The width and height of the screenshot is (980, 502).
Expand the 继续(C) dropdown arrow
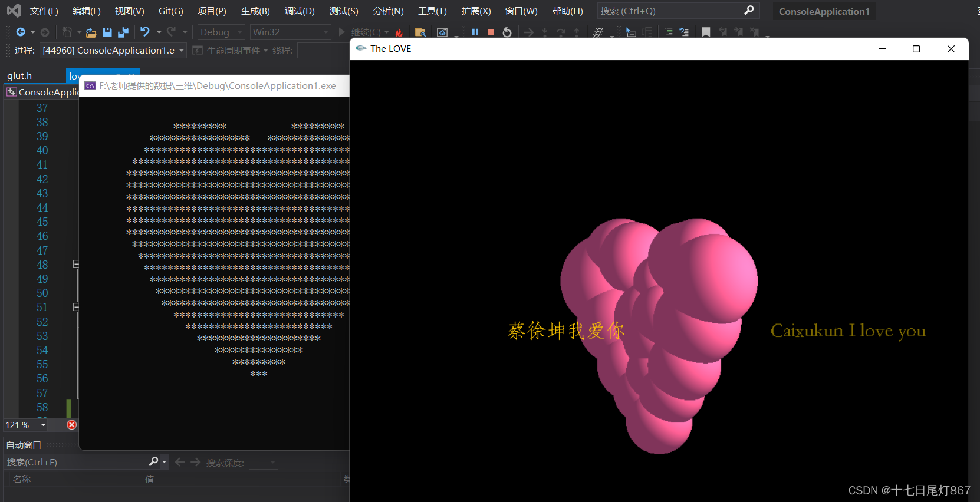click(387, 32)
